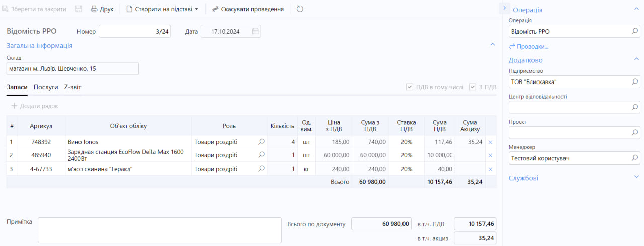Click the search icon in Підприємство field

(x=635, y=81)
